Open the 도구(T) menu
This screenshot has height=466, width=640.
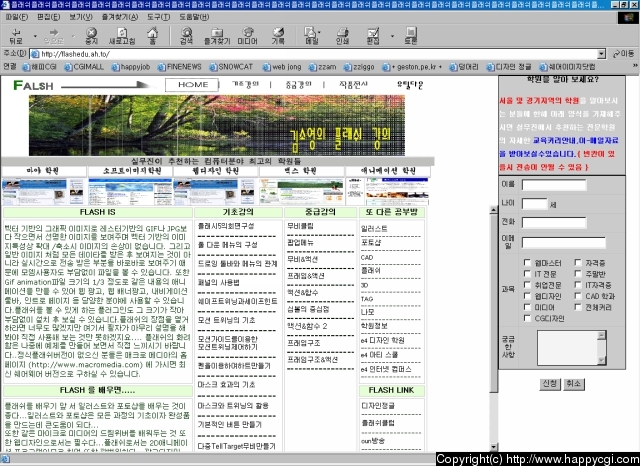click(158, 17)
